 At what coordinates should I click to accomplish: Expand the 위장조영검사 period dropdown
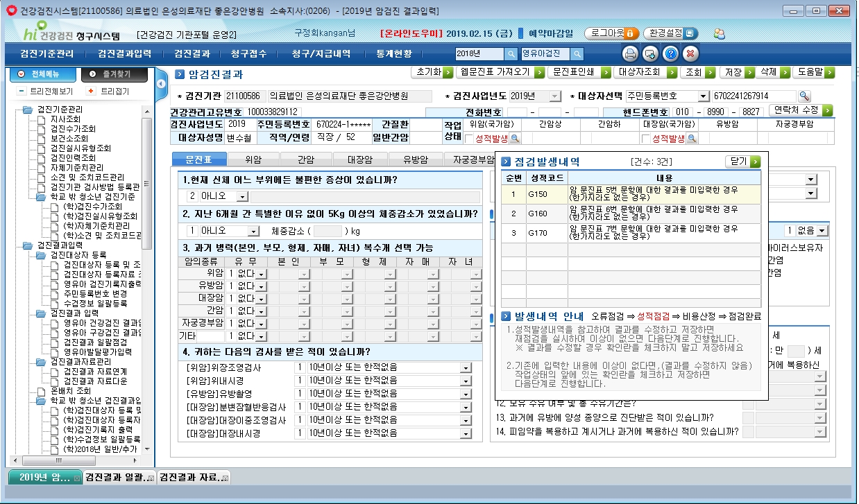(465, 367)
